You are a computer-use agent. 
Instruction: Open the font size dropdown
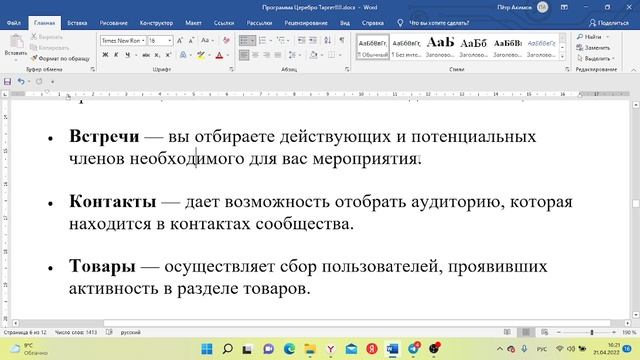coord(169,40)
